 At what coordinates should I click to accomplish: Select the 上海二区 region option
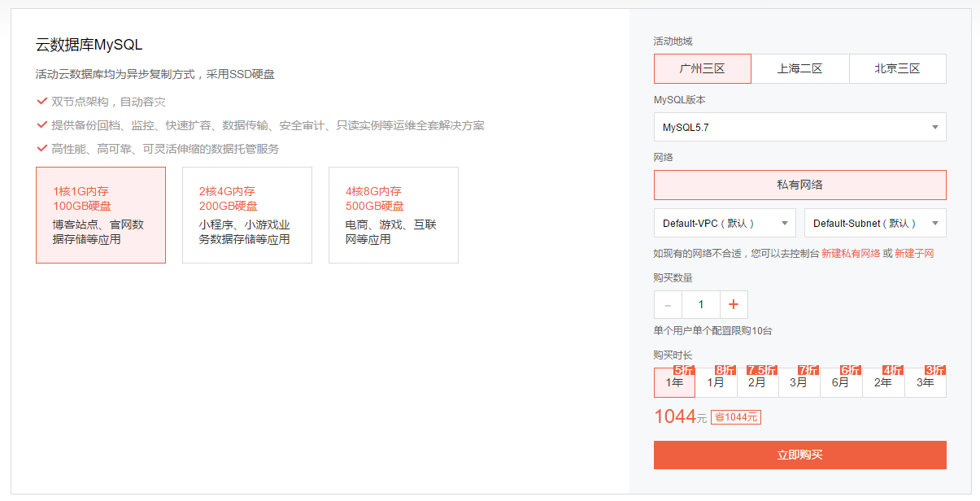click(799, 69)
